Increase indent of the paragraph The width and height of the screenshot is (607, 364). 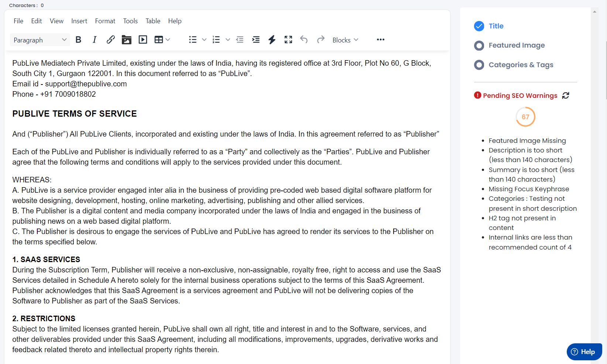click(x=256, y=40)
